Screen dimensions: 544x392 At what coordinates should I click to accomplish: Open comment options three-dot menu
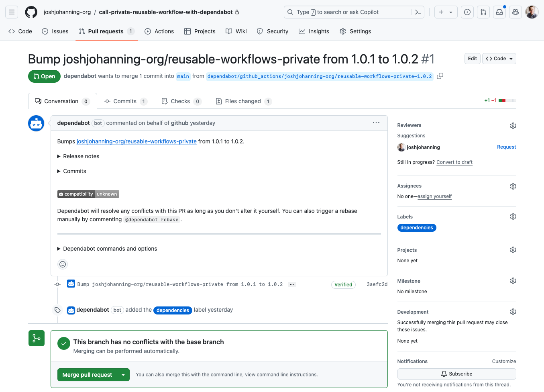pos(376,123)
